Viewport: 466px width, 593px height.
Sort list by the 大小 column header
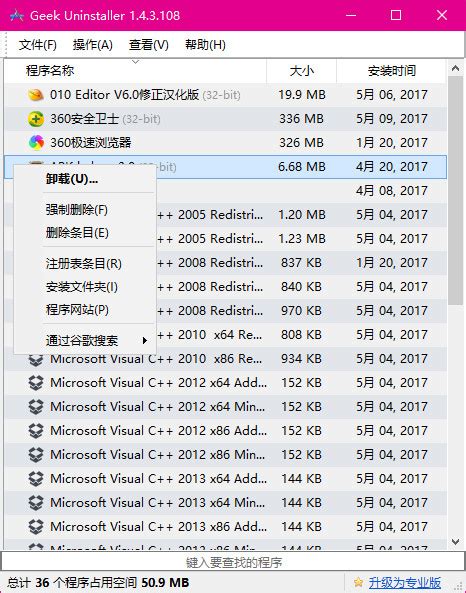301,71
